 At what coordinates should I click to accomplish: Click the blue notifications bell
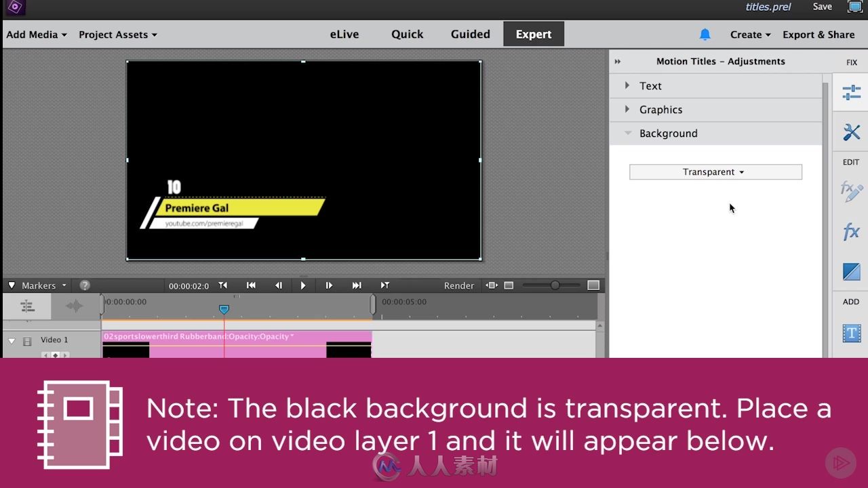(705, 35)
